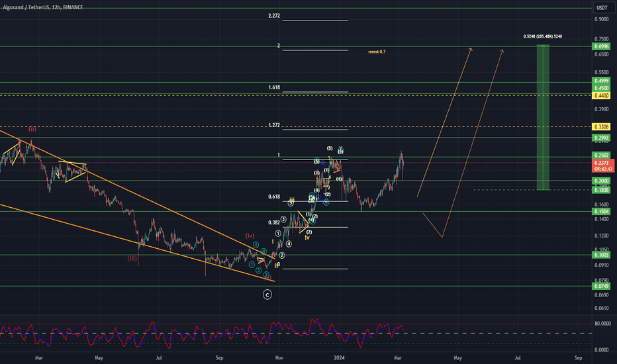This screenshot has width=617, height=364.
Task: Select the red (iii) wave label
Action: coord(132,259)
